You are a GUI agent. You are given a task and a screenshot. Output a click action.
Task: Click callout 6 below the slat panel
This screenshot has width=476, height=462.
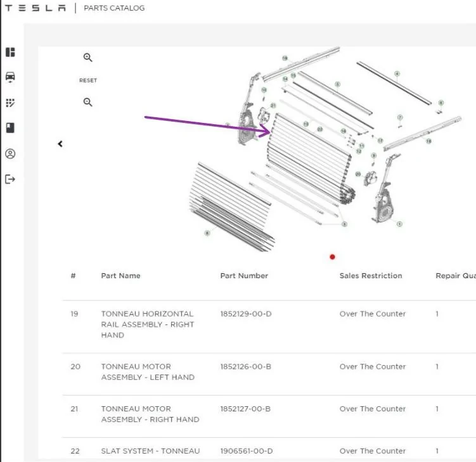point(207,233)
